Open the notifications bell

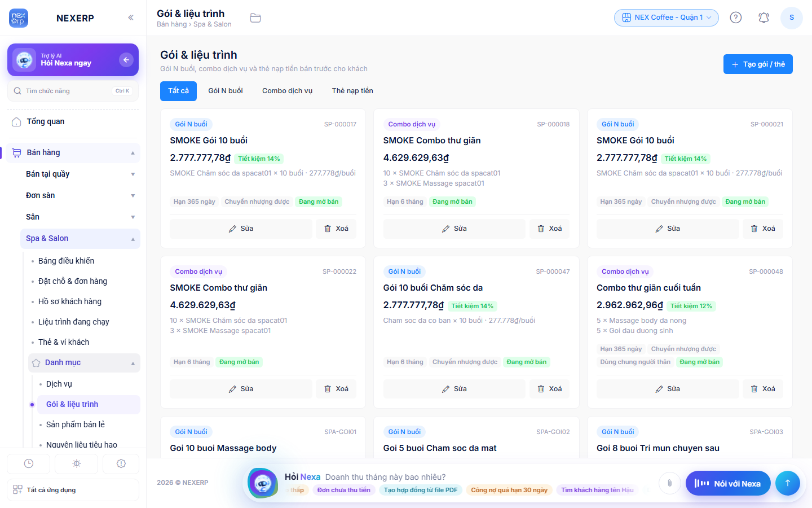click(764, 17)
